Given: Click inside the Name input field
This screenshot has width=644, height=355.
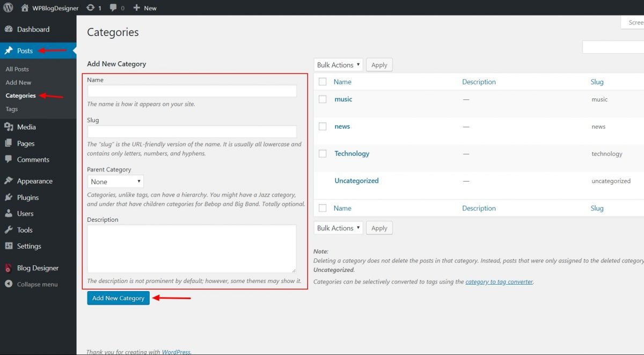Looking at the screenshot, I should click(192, 91).
